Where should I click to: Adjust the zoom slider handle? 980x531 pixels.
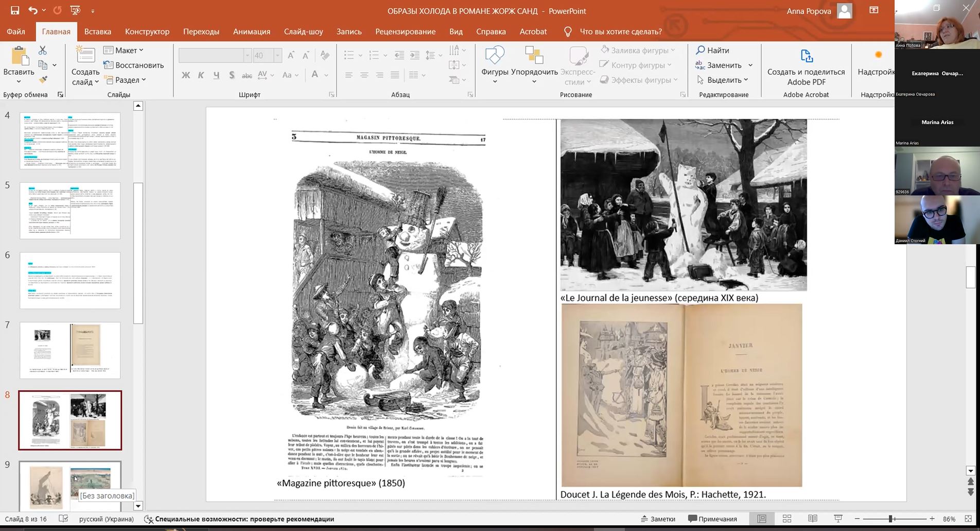coord(890,519)
